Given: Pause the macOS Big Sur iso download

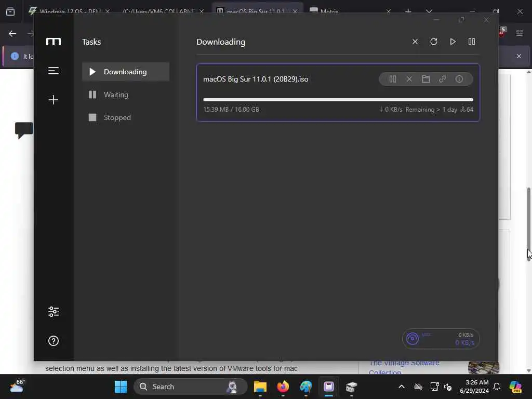Looking at the screenshot, I should [393, 79].
